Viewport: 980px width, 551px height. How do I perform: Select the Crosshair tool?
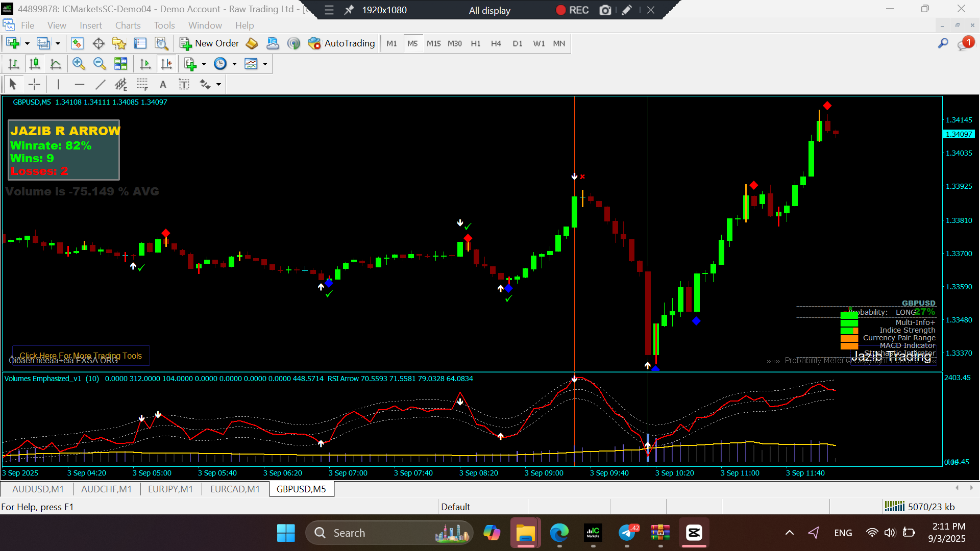click(34, 84)
